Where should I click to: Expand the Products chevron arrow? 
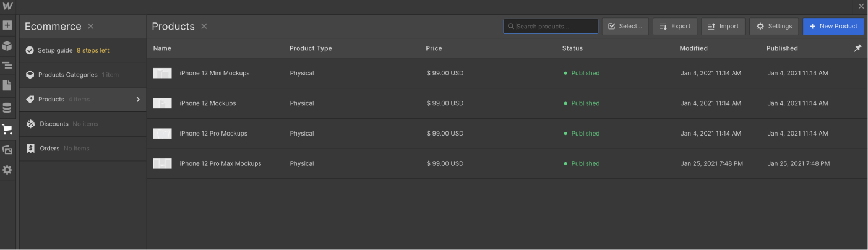tap(138, 100)
